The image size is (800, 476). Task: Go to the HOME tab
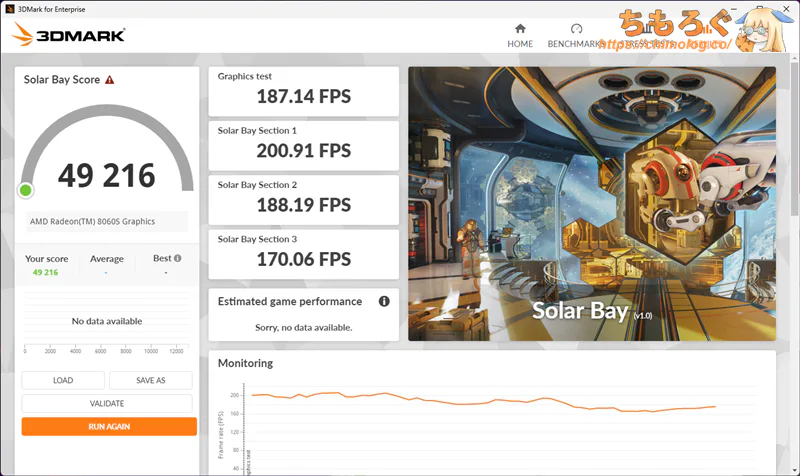click(520, 44)
